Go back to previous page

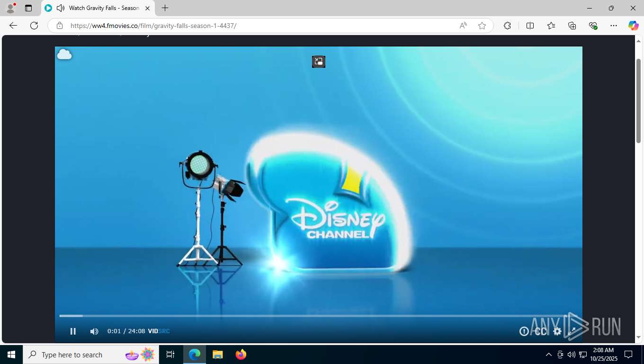click(13, 26)
